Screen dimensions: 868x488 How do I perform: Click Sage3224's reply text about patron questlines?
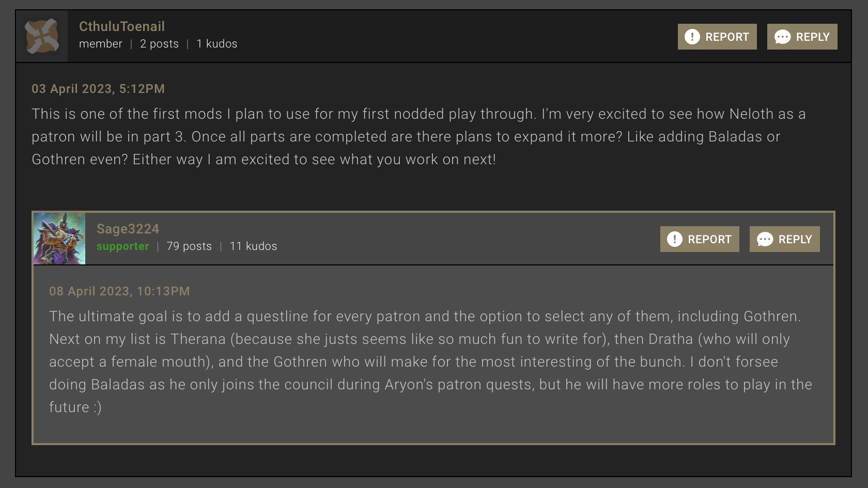pos(430,361)
